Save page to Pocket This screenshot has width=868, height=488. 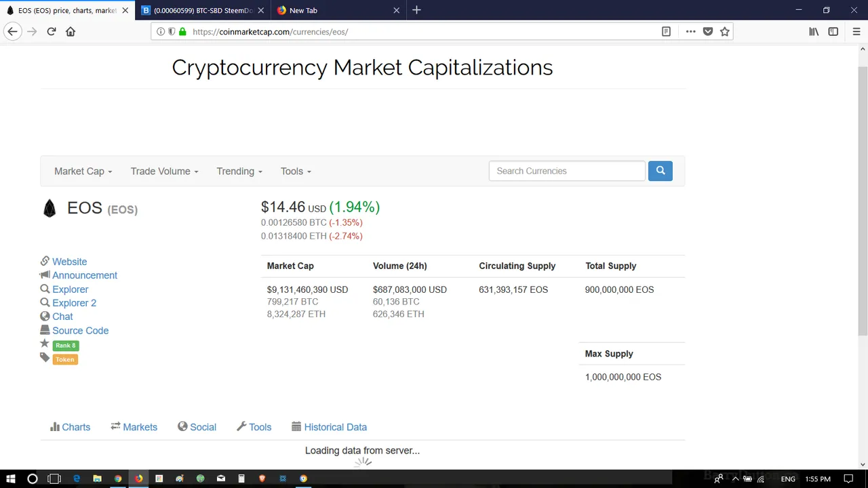click(x=708, y=32)
